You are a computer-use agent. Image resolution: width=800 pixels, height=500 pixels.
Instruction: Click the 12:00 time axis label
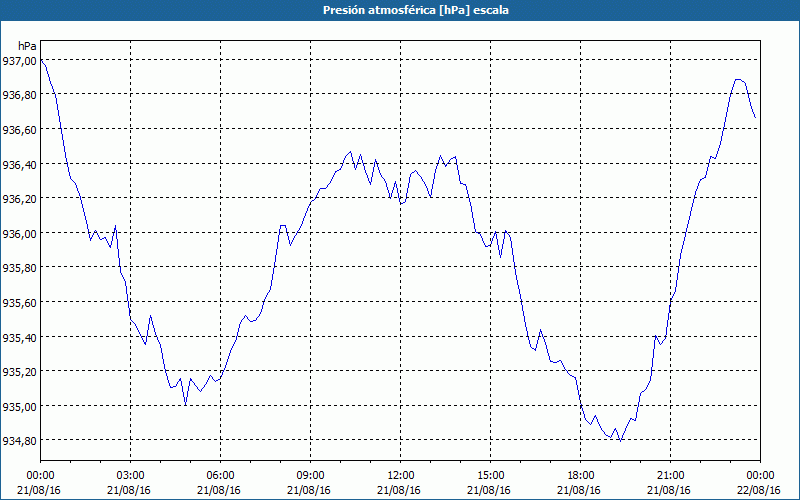[401, 476]
